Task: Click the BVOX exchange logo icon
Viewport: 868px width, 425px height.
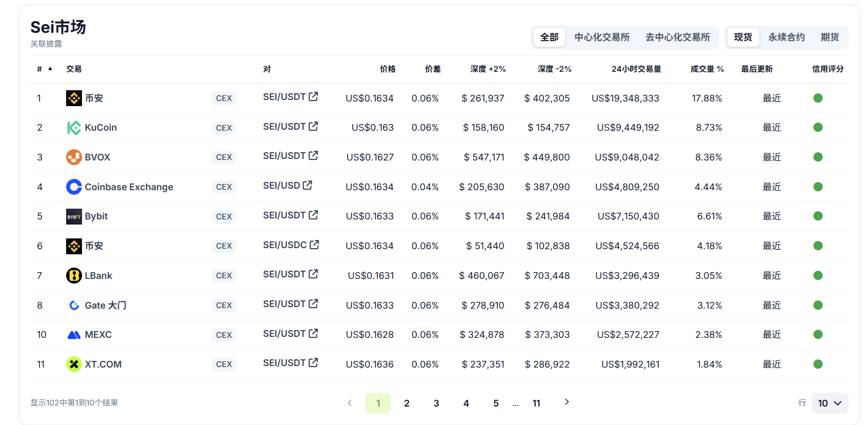Action: tap(74, 157)
